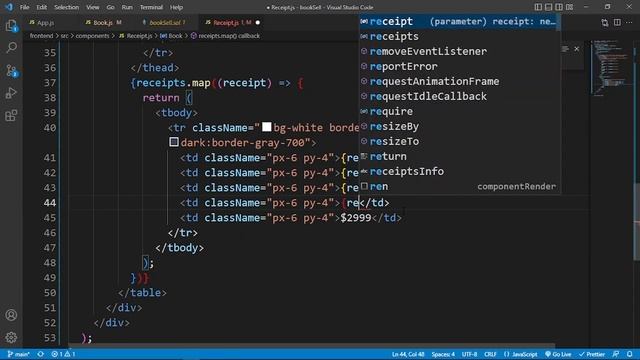The width and height of the screenshot is (640, 360).
Task: Open the Selection menu
Action: (66, 7)
